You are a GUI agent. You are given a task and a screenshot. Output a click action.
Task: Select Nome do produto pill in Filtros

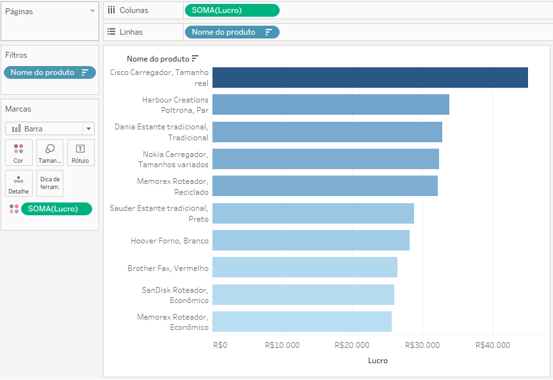point(50,72)
